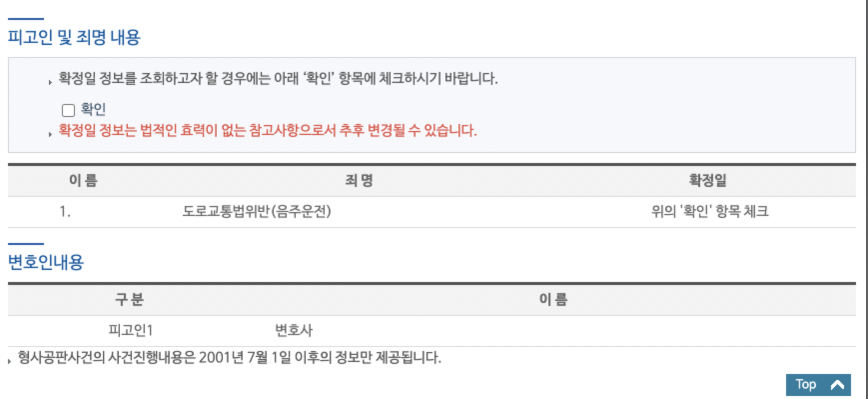Click the 구분 column header
Image resolution: width=868 pixels, height=399 pixels.
129,299
